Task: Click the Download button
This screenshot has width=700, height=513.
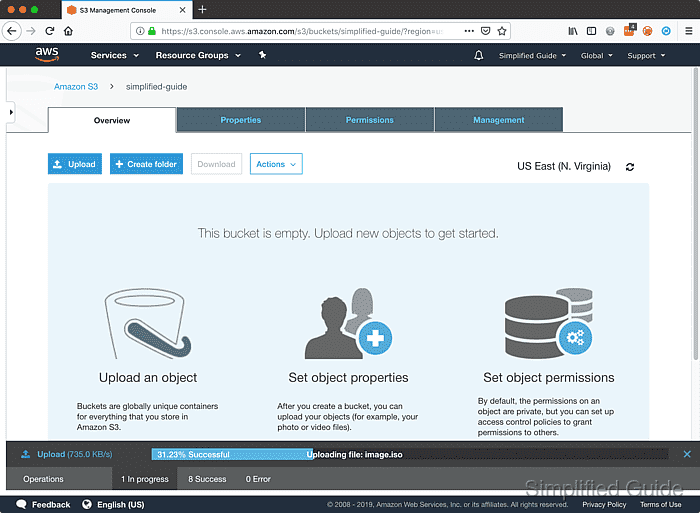Action: 216,164
